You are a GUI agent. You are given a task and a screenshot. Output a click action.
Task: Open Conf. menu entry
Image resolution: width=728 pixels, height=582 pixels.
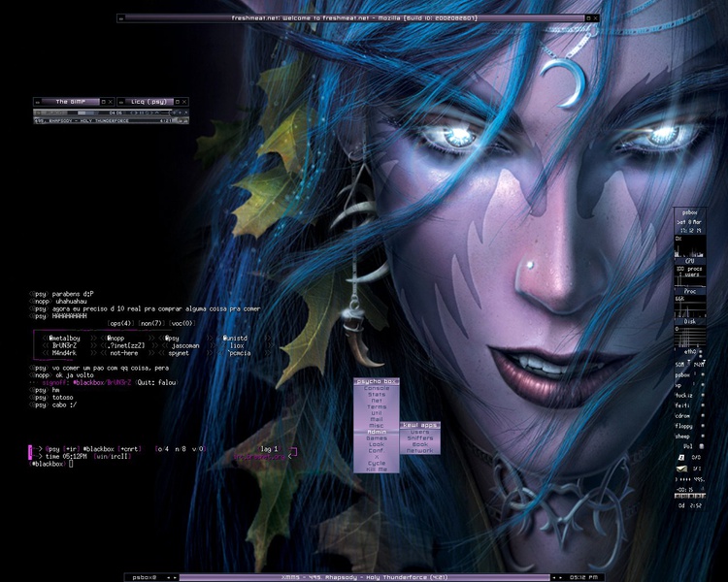pos(377,451)
